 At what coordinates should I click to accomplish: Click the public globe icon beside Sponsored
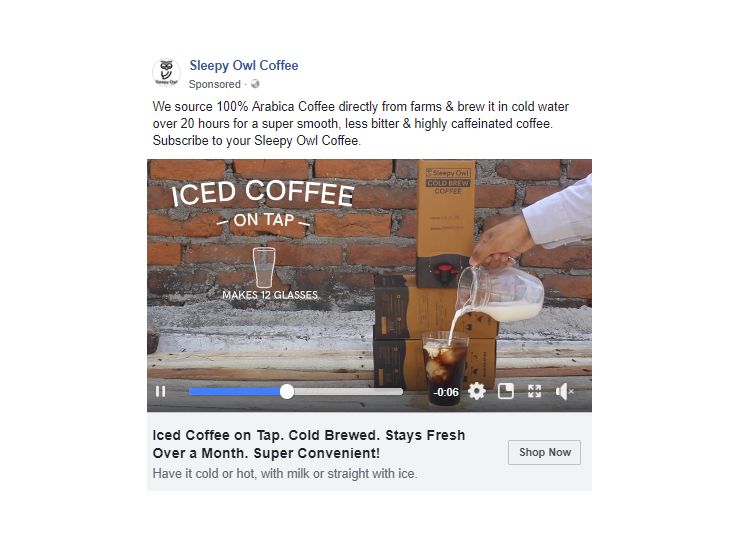pos(255,84)
